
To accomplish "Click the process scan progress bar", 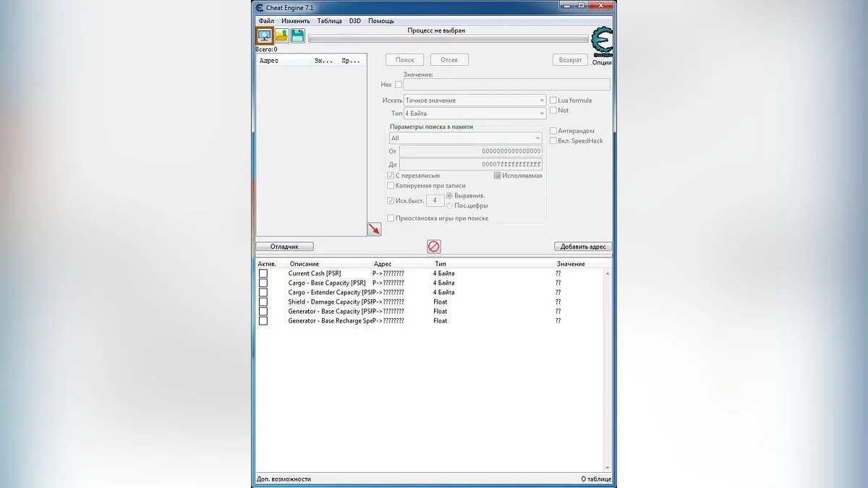I will click(x=448, y=39).
